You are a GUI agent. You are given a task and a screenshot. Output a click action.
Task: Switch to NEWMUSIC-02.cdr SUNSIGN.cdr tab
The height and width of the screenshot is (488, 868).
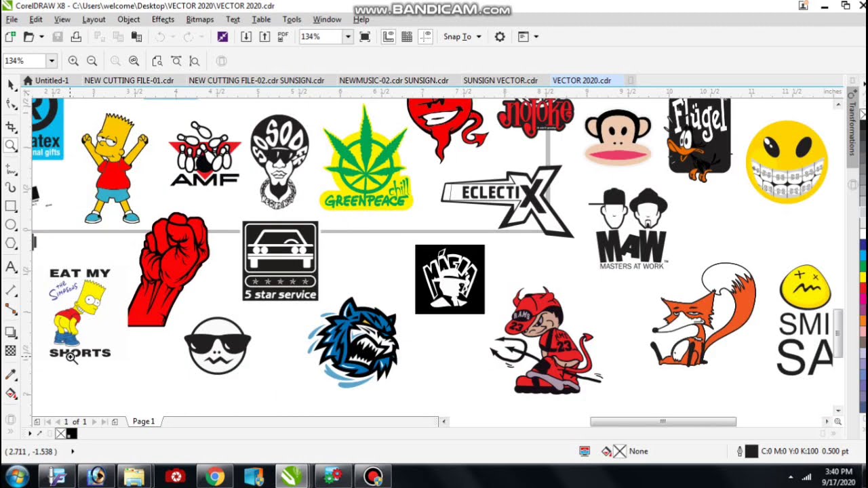pos(394,80)
